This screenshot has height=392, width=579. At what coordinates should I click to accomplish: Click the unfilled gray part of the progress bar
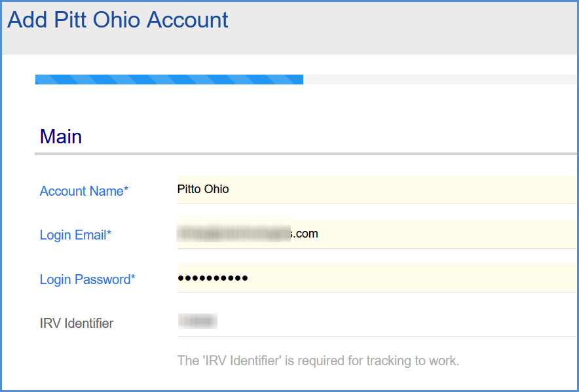click(439, 79)
